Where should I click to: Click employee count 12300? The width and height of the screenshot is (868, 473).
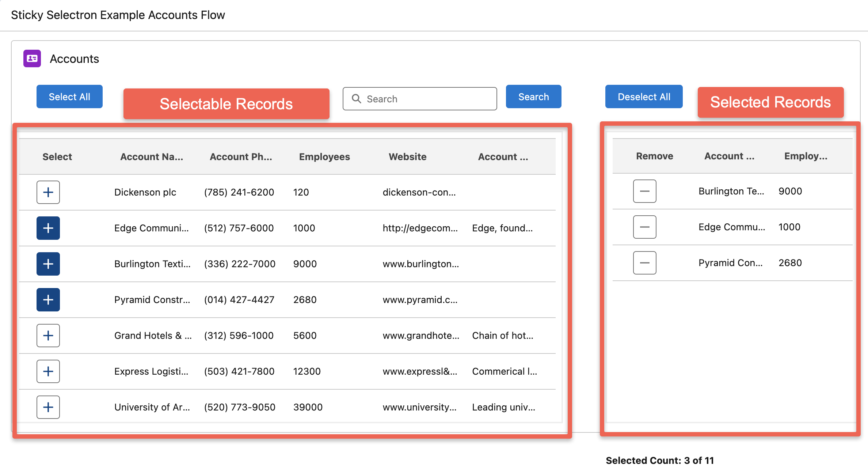tap(307, 371)
